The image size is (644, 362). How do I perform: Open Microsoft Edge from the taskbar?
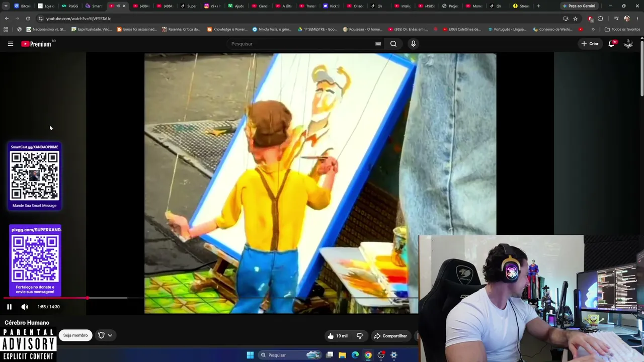pos(355,355)
